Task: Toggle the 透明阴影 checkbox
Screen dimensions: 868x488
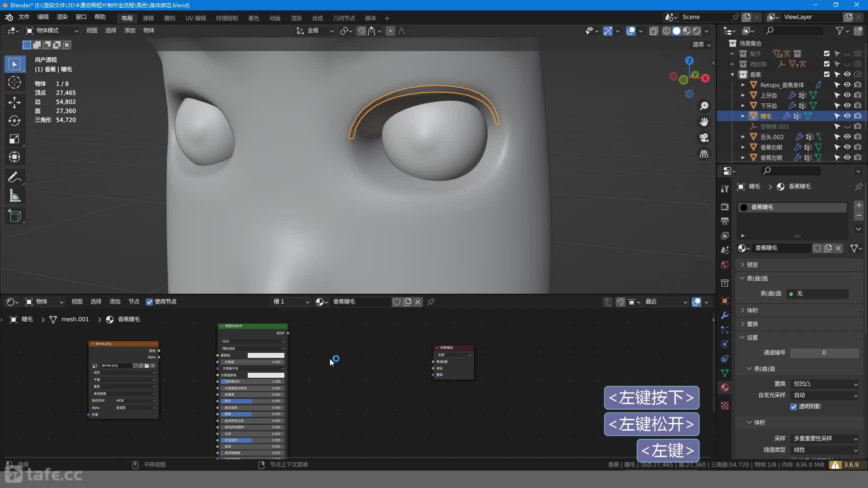Action: pos(793,407)
